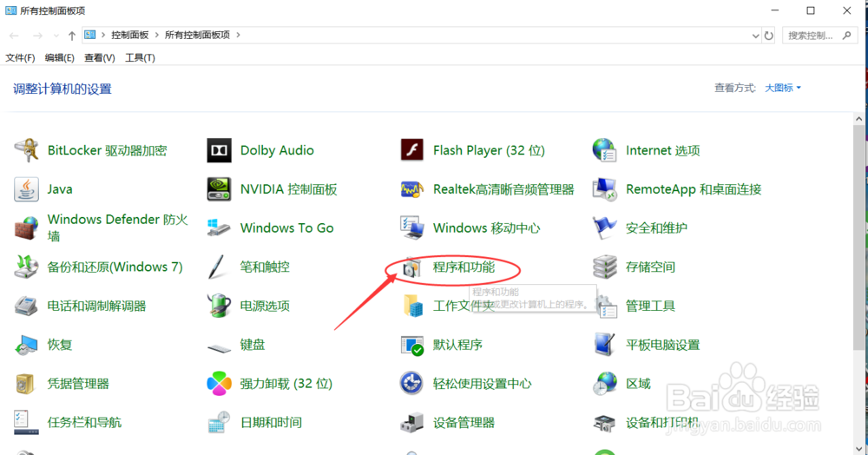This screenshot has height=455, width=868.
Task: Open Flash Player (32 位) icon
Action: click(411, 150)
